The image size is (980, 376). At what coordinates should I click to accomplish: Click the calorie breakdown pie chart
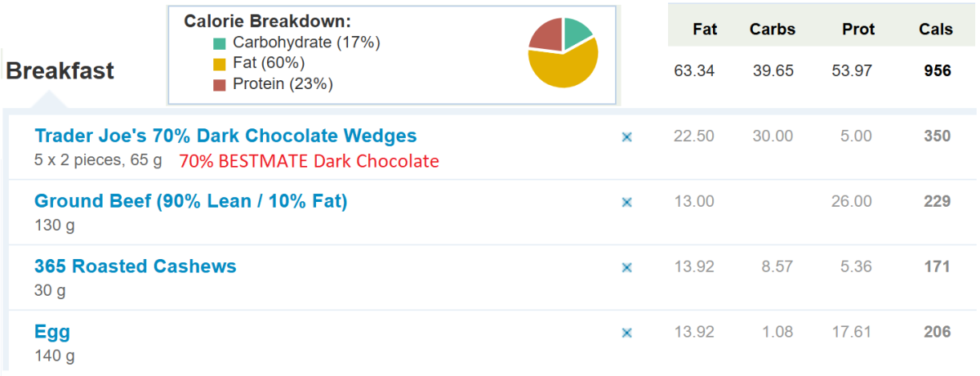(x=563, y=52)
